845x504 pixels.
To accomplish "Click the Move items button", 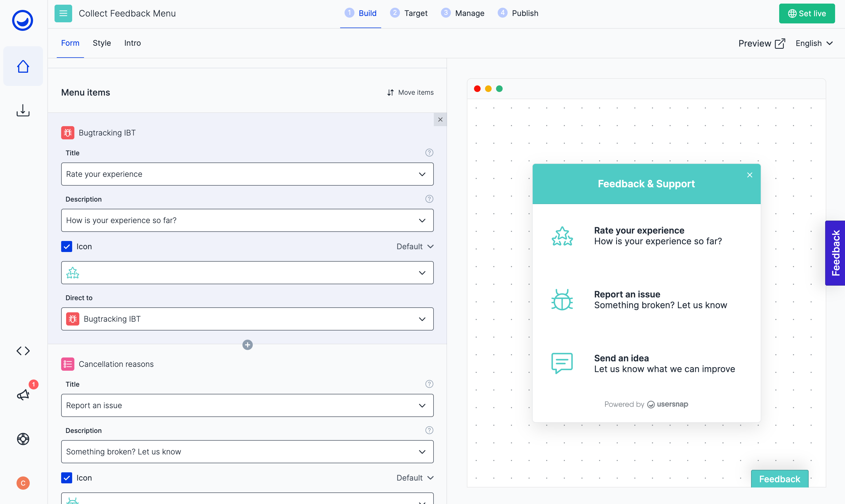I will click(410, 92).
